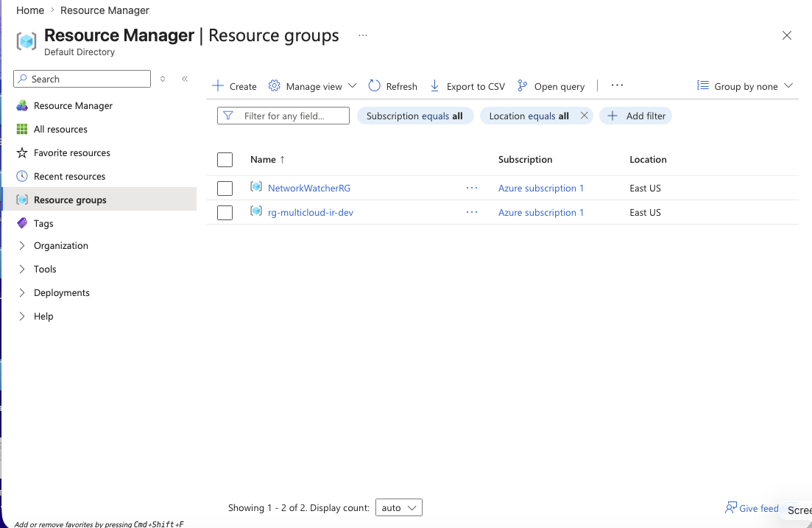This screenshot has height=528, width=812.
Task: Open the NetworkWatcherRG link
Action: point(309,188)
